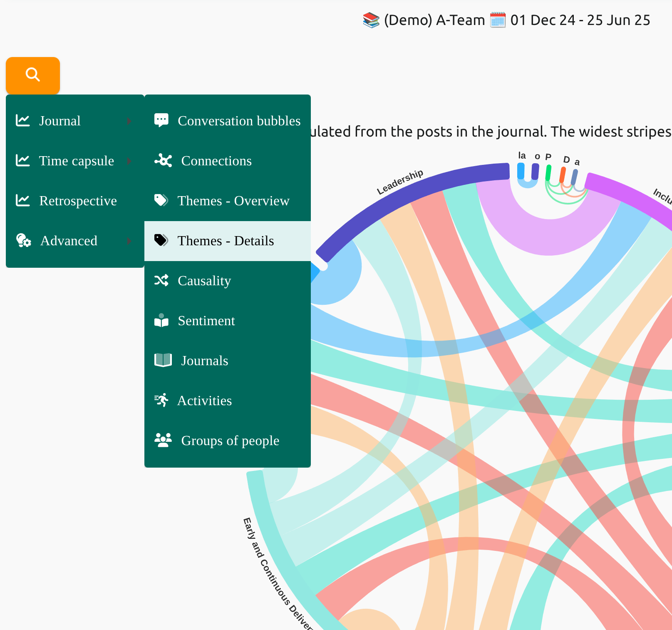Click the Causality label
The height and width of the screenshot is (630, 672).
[204, 281]
